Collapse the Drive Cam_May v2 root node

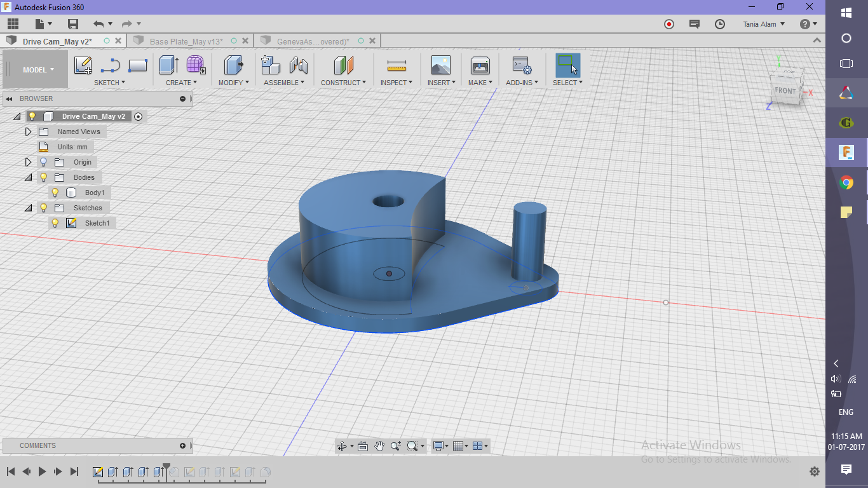coord(17,116)
